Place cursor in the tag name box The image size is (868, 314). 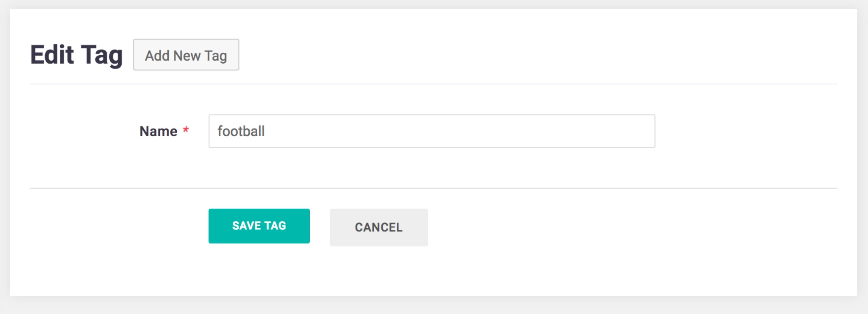click(431, 131)
